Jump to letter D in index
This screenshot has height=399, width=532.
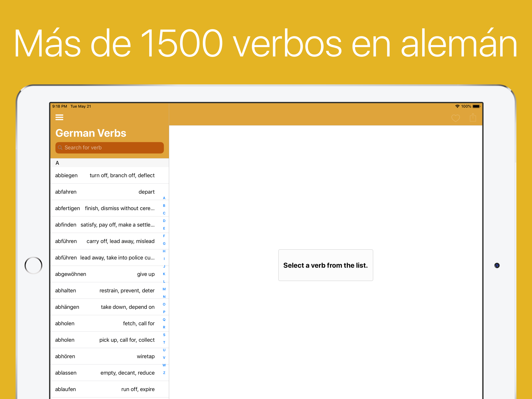[164, 221]
